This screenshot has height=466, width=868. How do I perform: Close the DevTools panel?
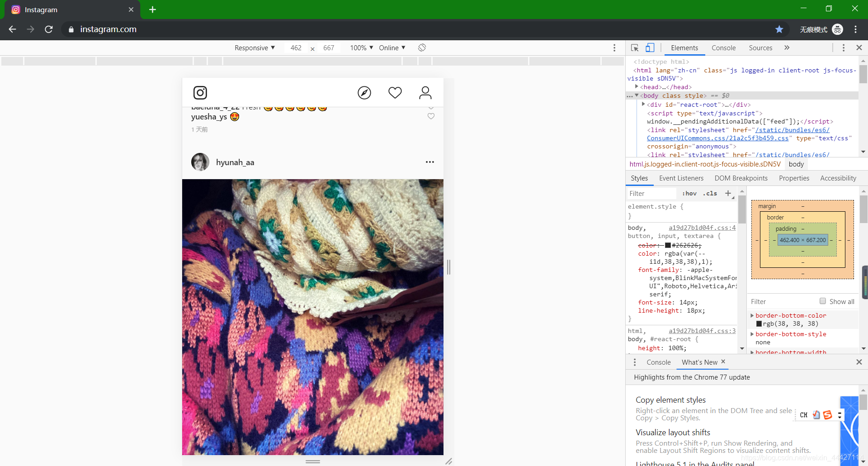tap(859, 48)
